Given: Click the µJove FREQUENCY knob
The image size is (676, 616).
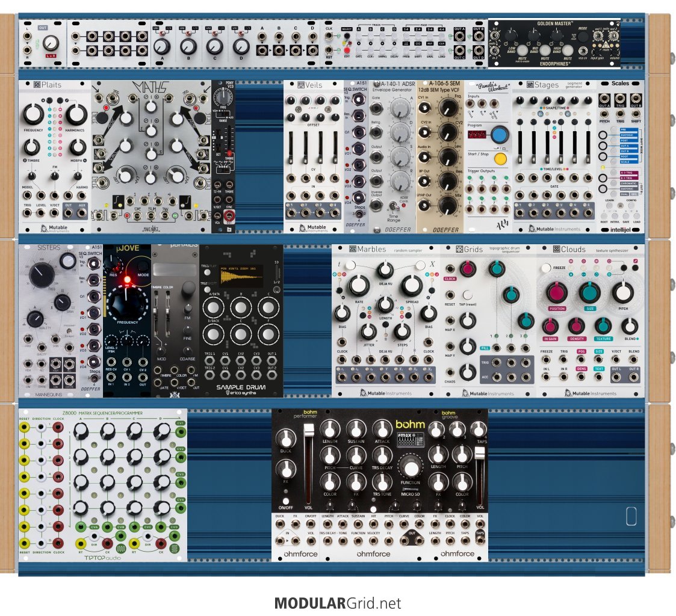Looking at the screenshot, I should pos(126,303).
